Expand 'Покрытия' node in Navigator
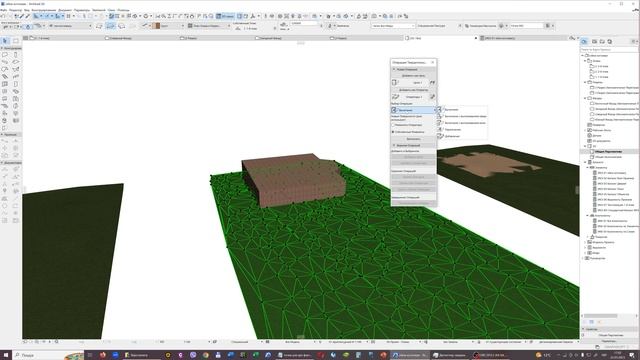This screenshot has height=360, width=640. pyautogui.click(x=588, y=237)
